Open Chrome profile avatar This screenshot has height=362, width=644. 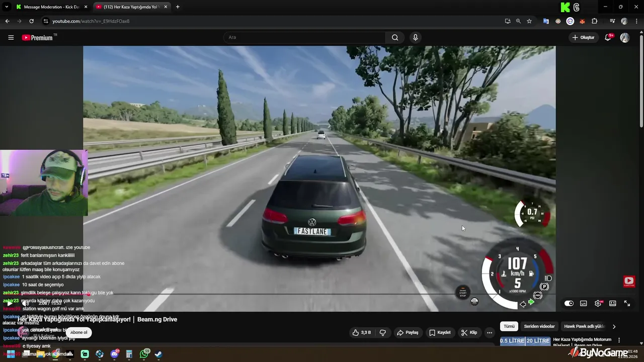click(624, 21)
